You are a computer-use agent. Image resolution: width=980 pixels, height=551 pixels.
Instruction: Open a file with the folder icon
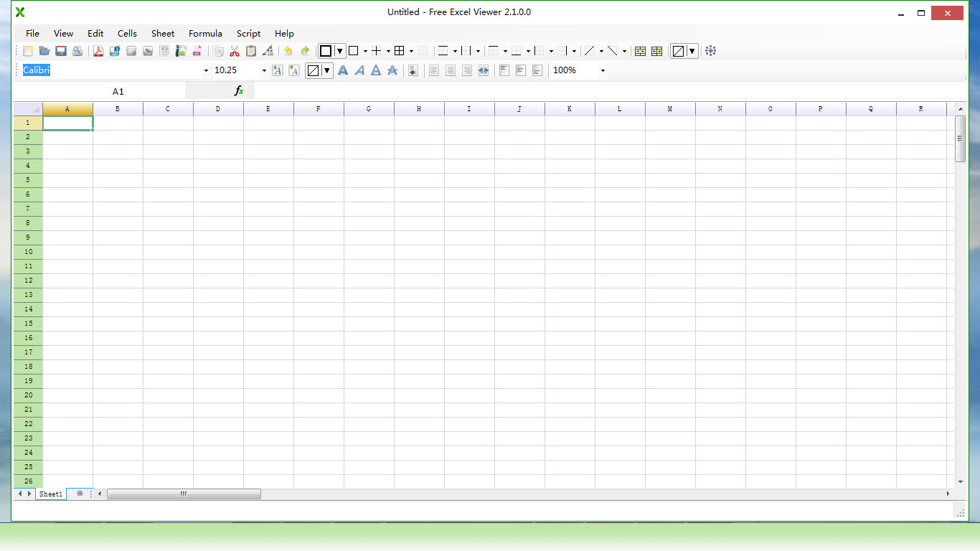(44, 51)
